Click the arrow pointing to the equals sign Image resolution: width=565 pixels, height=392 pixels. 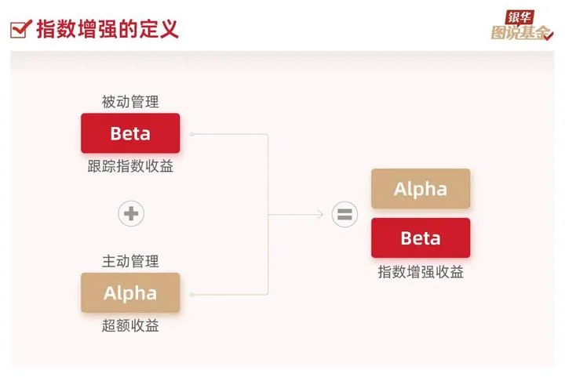(296, 215)
